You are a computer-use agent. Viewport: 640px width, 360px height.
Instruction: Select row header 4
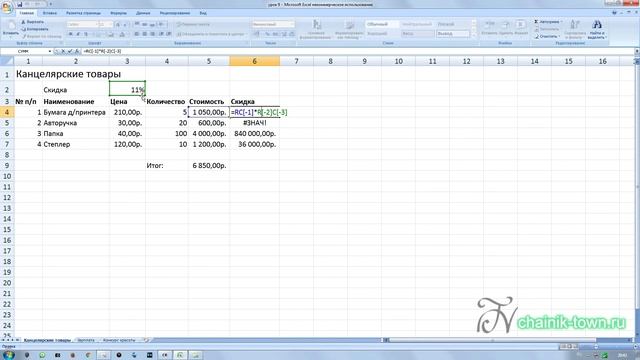pos(7,112)
